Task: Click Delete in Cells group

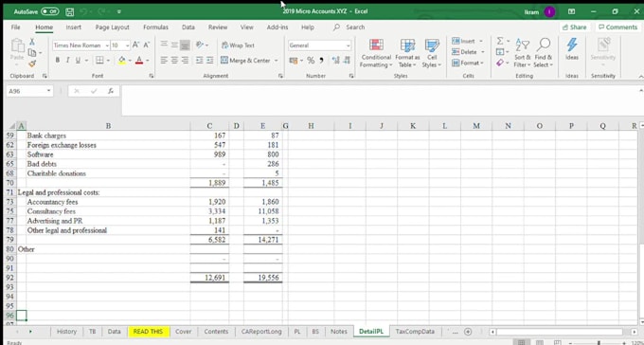Action: point(468,52)
